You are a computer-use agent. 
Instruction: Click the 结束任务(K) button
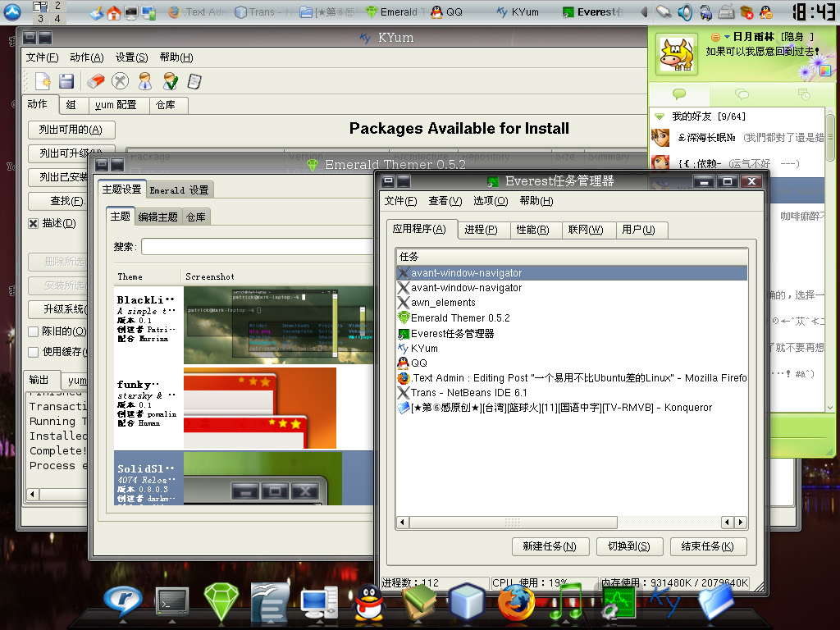[x=708, y=546]
